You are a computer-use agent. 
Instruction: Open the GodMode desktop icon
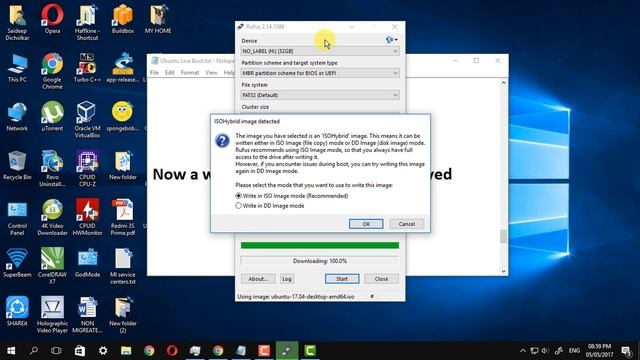[87, 262]
